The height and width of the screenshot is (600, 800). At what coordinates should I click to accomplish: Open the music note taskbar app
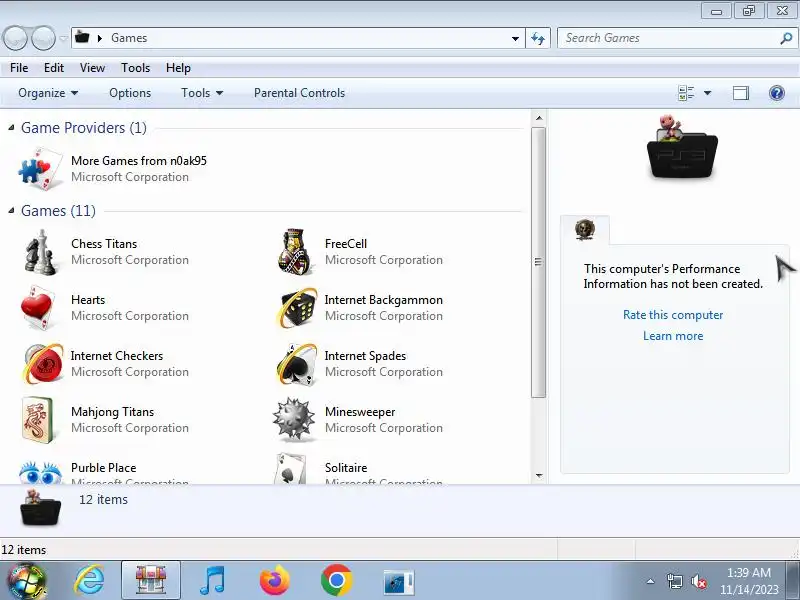click(x=212, y=581)
